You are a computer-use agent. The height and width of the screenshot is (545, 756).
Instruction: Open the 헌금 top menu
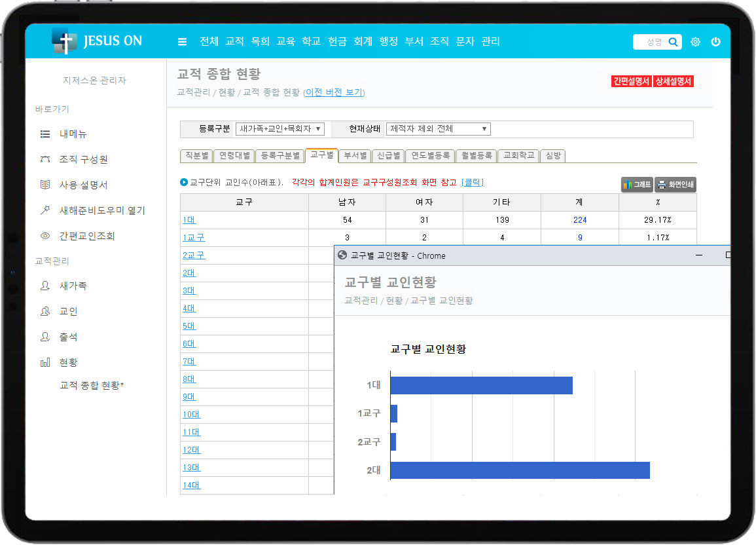[x=337, y=41]
